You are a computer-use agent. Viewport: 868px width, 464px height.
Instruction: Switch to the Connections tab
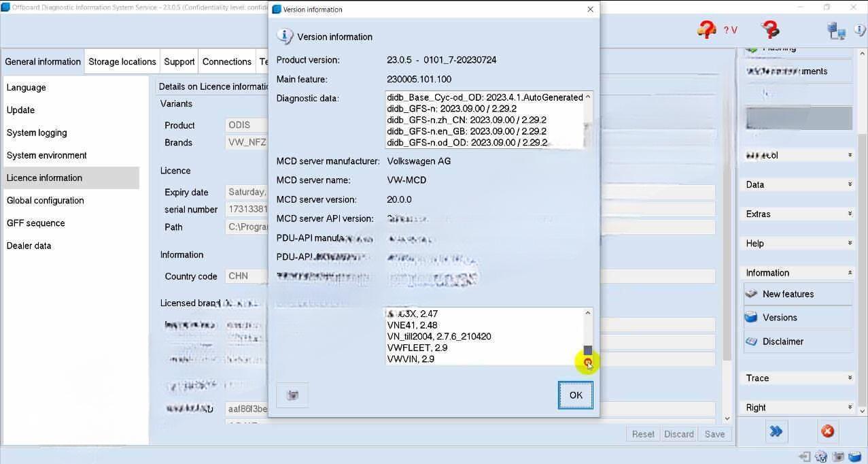(227, 62)
